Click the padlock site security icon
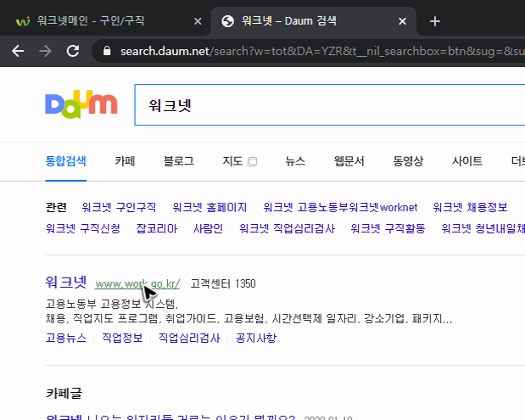 click(x=107, y=51)
